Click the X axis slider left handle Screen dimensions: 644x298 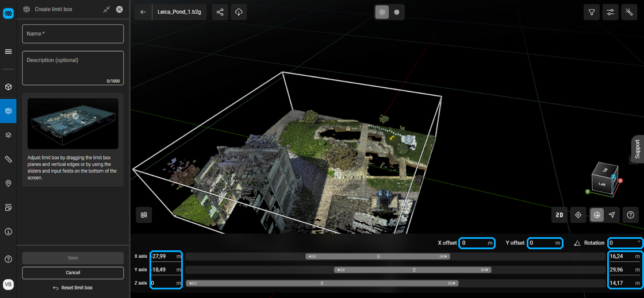pyautogui.click(x=313, y=256)
